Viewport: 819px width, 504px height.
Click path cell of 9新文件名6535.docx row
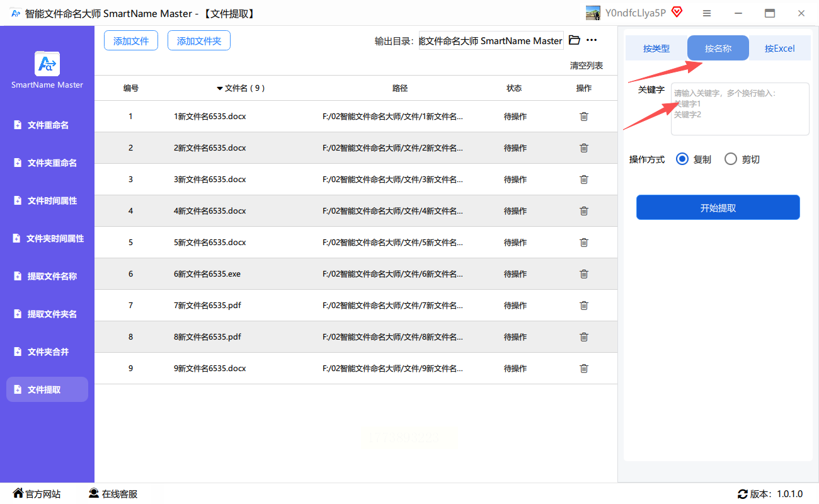[x=393, y=369]
